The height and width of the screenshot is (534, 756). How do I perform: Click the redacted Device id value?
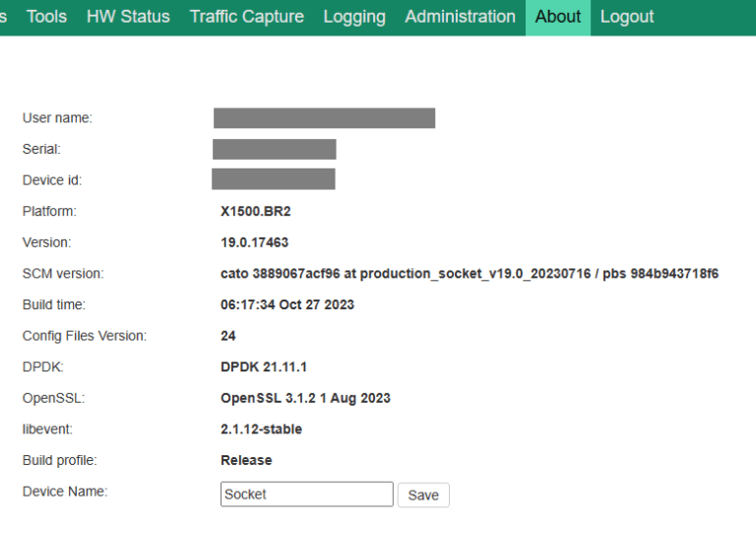point(274,179)
